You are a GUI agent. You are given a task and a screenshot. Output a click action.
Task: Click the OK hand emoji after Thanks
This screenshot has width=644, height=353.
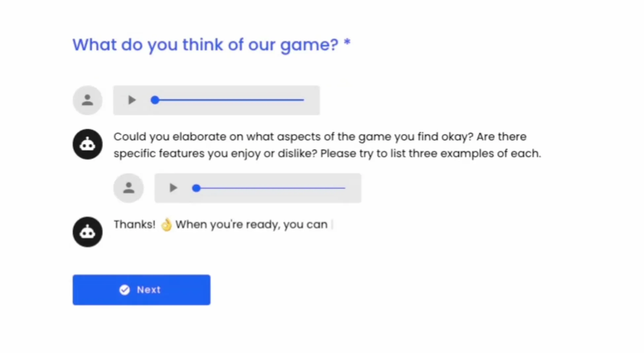coord(166,225)
